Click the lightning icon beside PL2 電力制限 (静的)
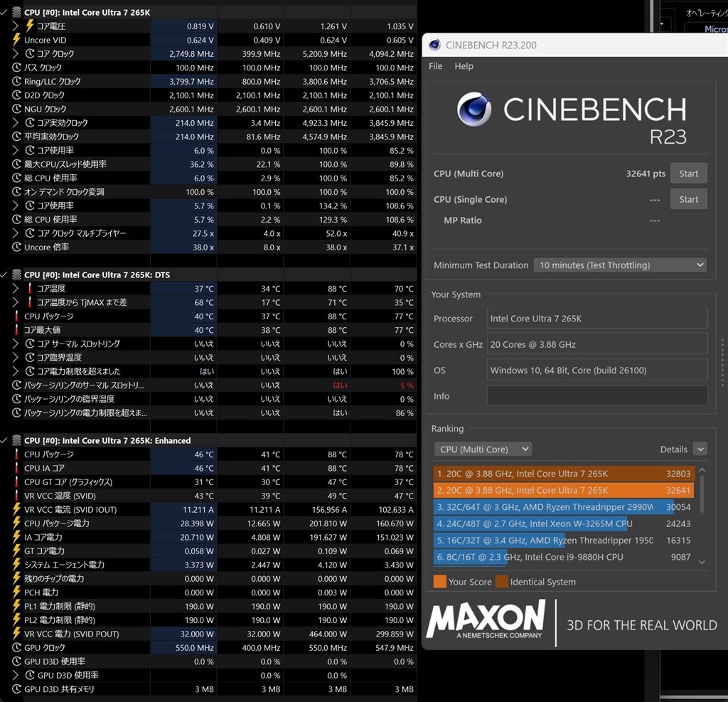728x702 pixels. tap(16, 619)
